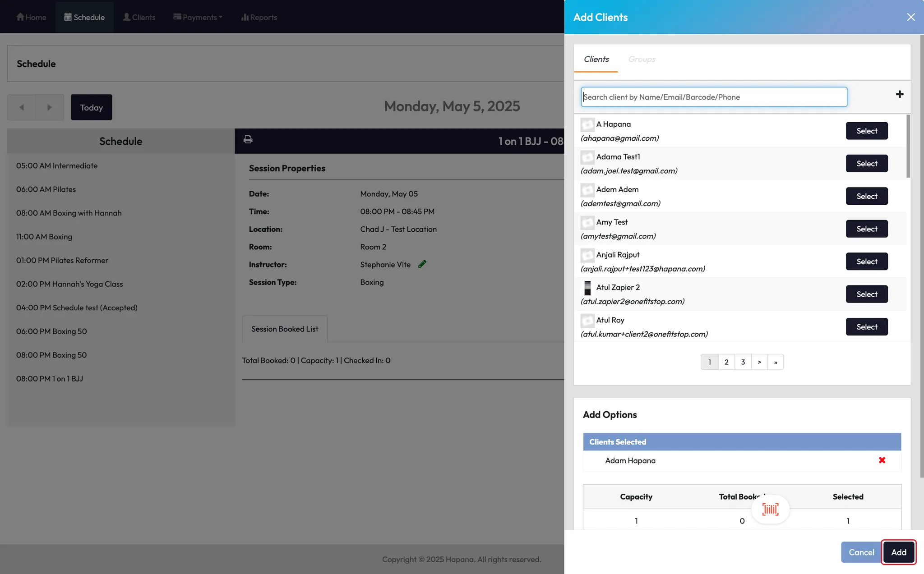
Task: Click the print session icon
Action: pyautogui.click(x=248, y=139)
